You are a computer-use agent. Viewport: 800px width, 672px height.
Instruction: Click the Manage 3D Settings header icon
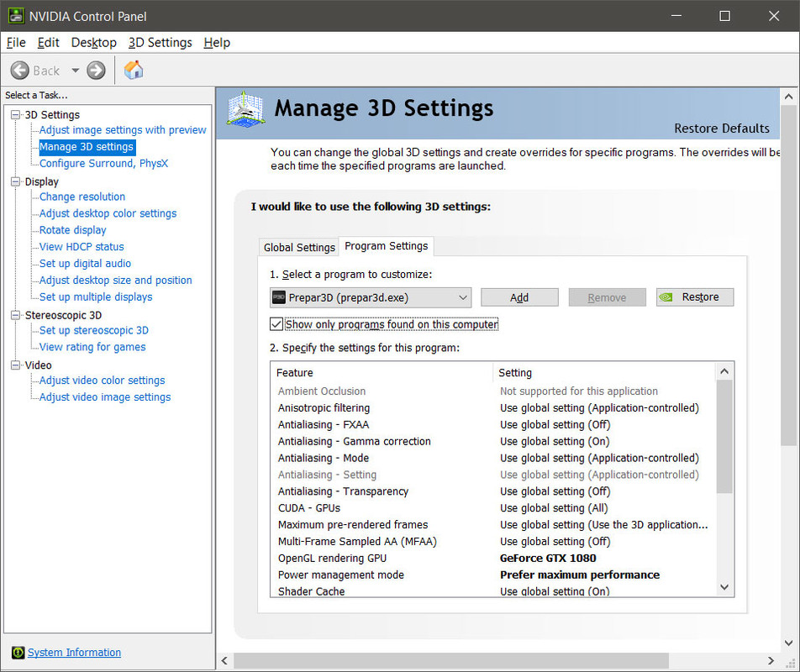[245, 110]
